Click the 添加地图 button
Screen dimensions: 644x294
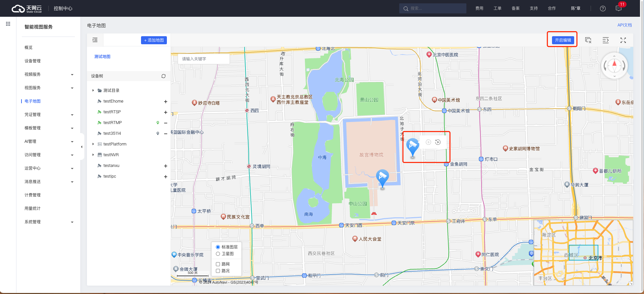click(x=154, y=40)
